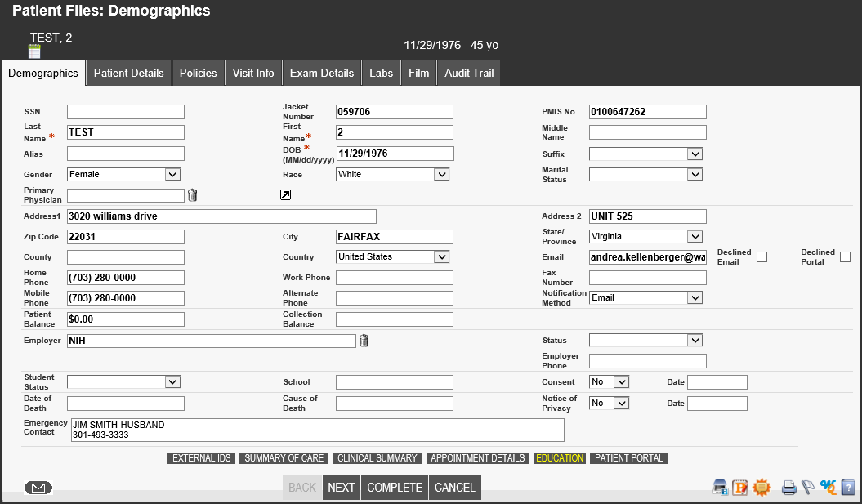Focus the Mobile Phone field

tap(126, 298)
